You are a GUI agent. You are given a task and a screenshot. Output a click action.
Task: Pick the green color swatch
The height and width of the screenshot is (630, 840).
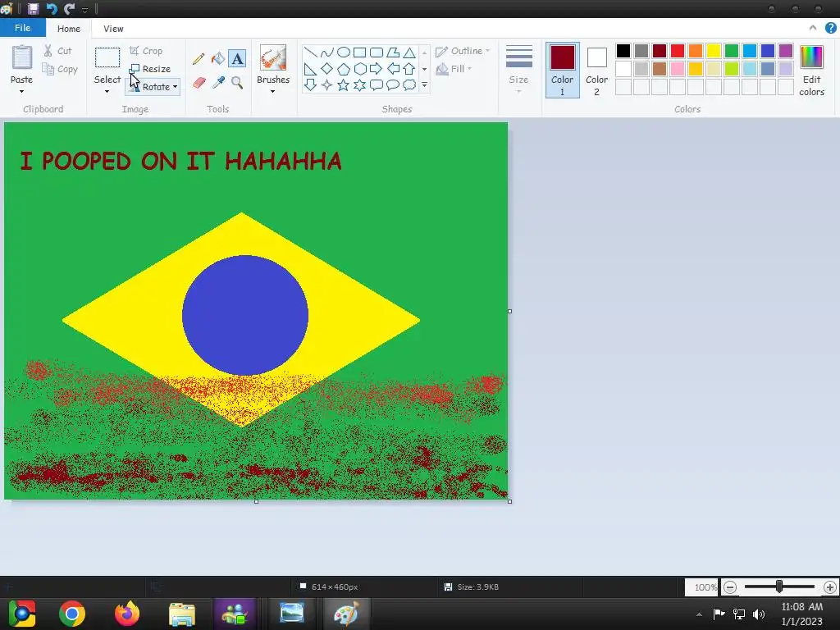[731, 51]
